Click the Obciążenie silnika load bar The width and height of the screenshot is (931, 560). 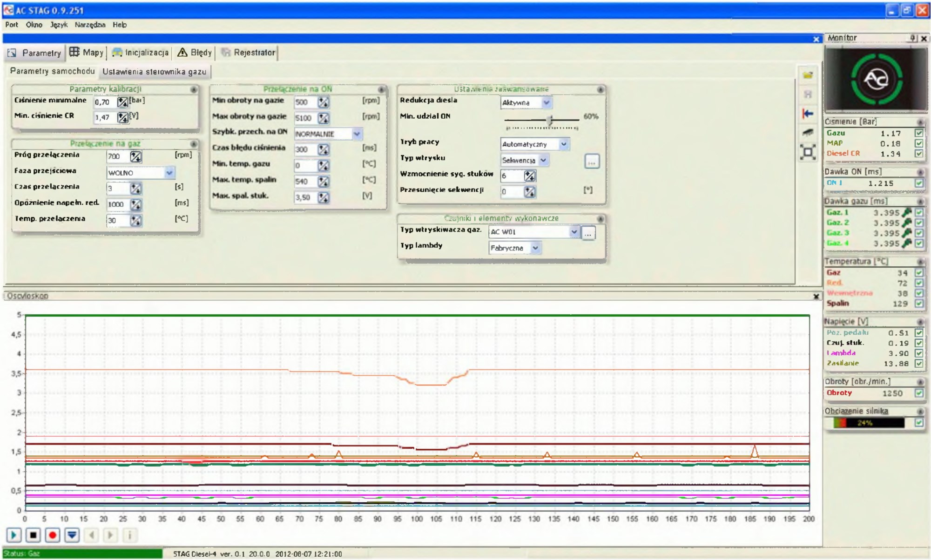(869, 423)
